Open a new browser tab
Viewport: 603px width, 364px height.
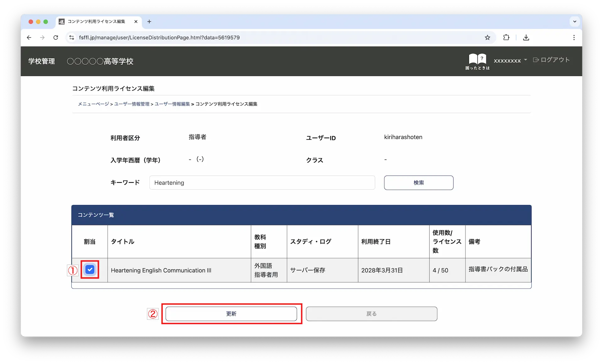(x=149, y=22)
